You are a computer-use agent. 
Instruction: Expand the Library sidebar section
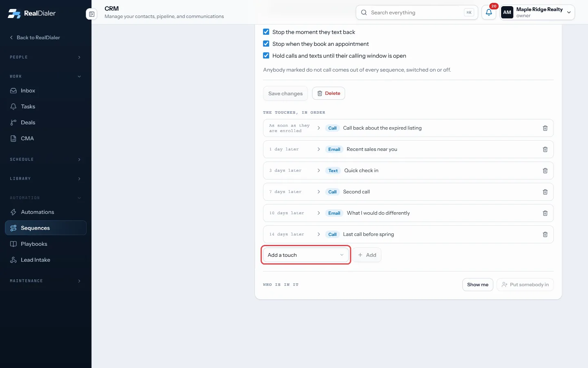click(46, 179)
